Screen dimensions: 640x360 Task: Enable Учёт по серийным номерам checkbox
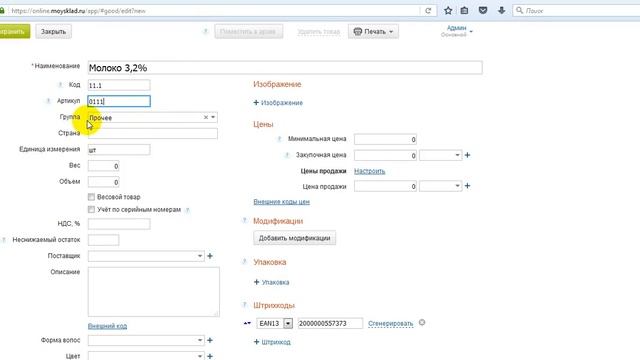pos(91,209)
